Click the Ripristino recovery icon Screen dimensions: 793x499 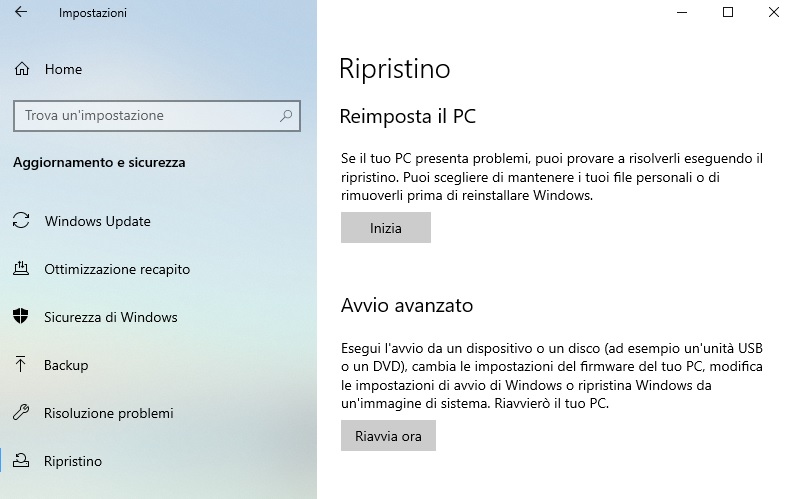pyautogui.click(x=21, y=461)
